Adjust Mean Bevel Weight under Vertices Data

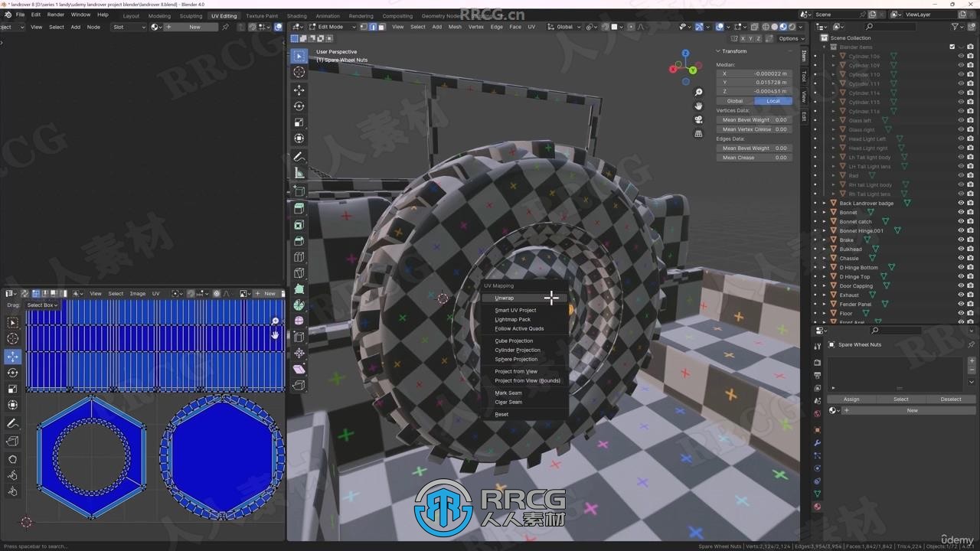tap(753, 120)
